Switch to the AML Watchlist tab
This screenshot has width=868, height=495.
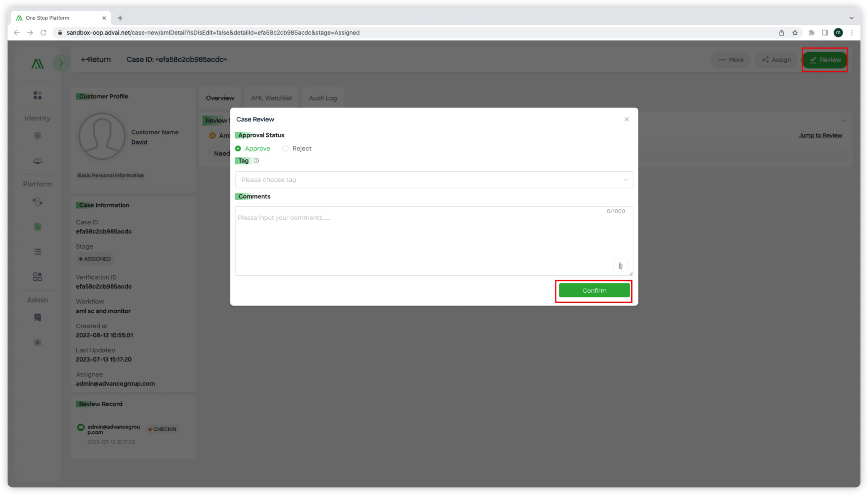(x=271, y=98)
